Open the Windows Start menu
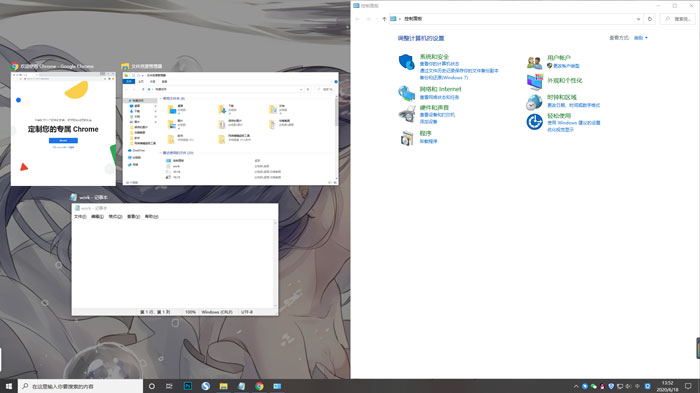700x393 pixels. 9,386
